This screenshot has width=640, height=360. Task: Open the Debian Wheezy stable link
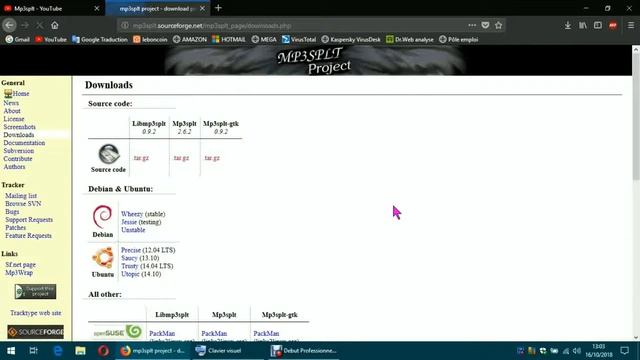click(x=132, y=214)
